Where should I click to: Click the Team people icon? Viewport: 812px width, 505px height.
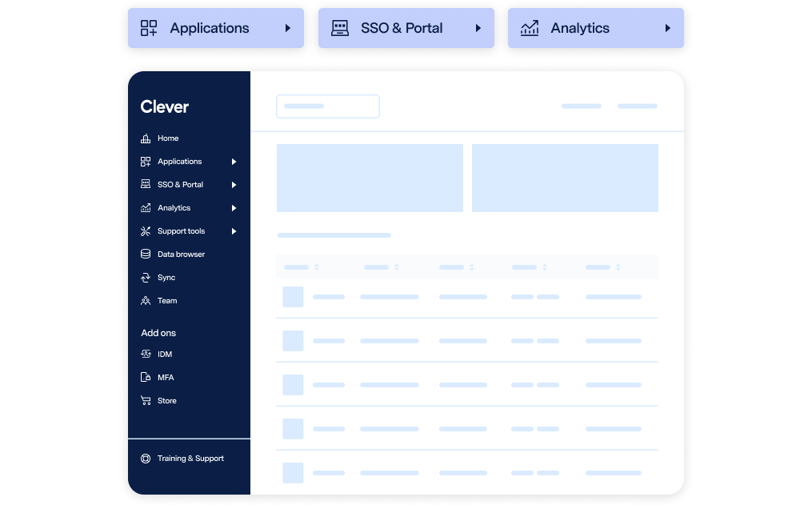pyautogui.click(x=146, y=301)
